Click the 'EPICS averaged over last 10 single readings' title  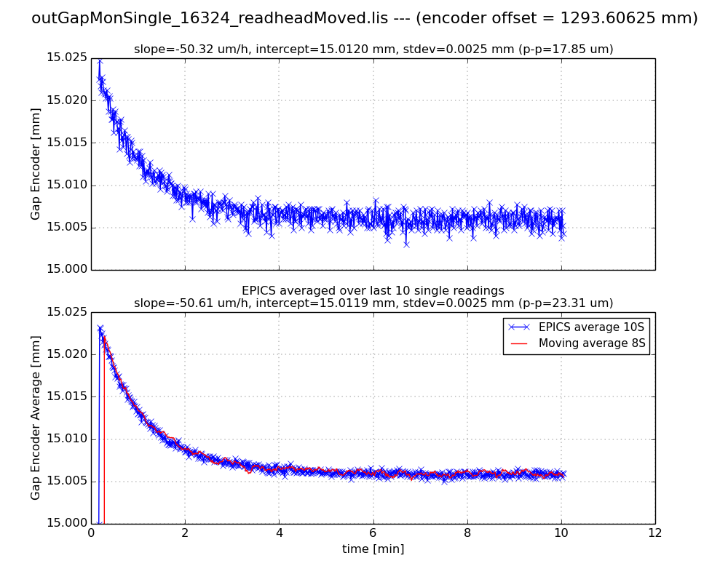click(373, 291)
